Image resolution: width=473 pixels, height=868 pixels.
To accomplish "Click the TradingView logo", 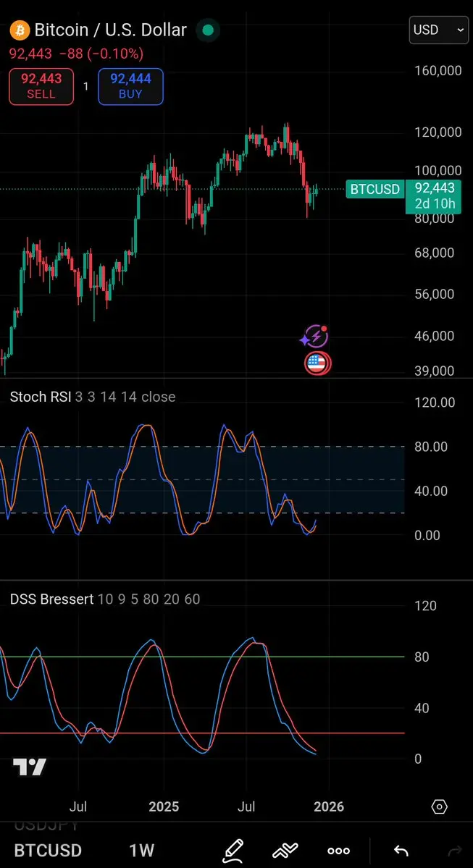I will [x=30, y=767].
